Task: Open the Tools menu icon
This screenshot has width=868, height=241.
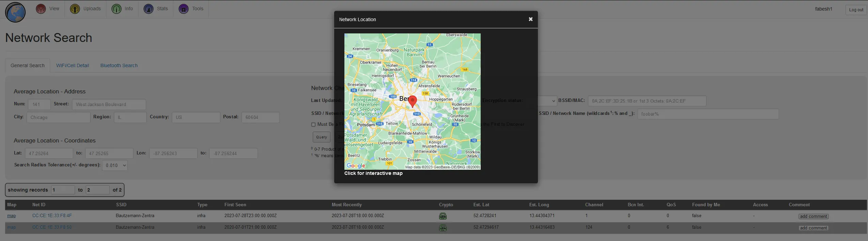Action: pos(184,9)
